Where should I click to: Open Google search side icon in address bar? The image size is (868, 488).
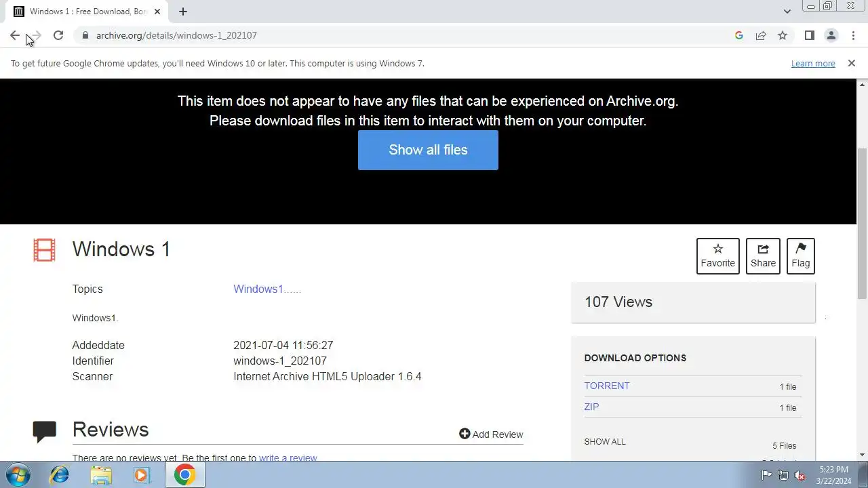tap(739, 35)
